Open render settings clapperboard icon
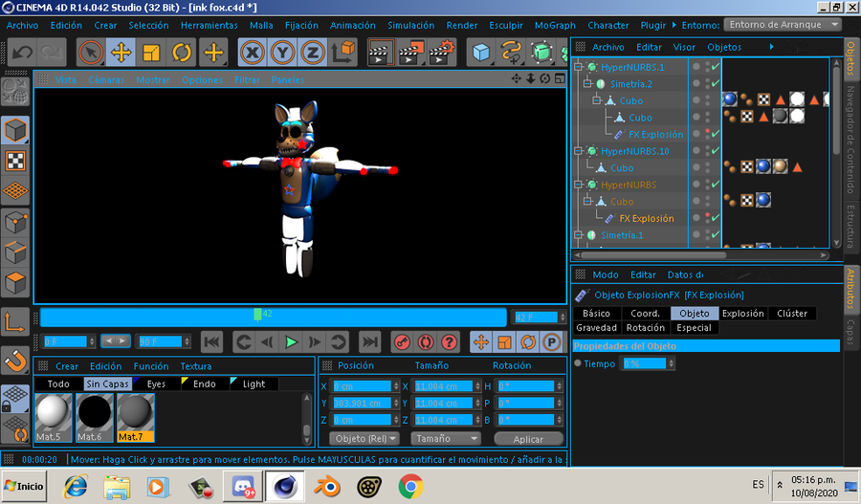 click(x=441, y=53)
